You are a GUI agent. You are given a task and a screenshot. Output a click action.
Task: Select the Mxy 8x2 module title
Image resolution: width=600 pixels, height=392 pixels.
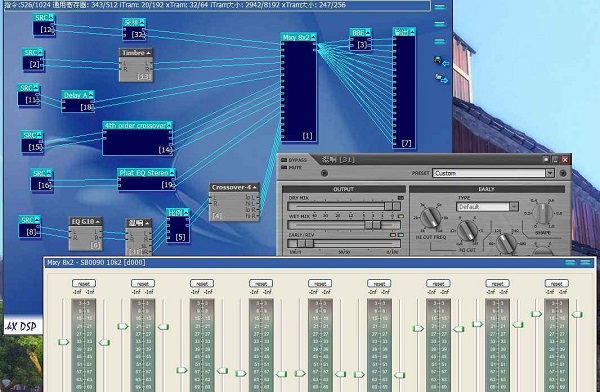click(x=296, y=37)
